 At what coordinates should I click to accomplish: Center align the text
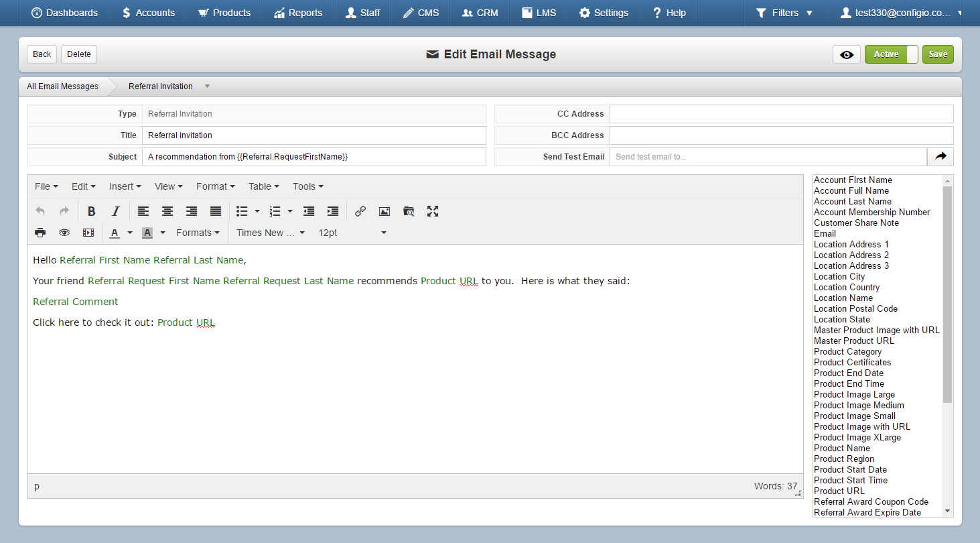(167, 211)
